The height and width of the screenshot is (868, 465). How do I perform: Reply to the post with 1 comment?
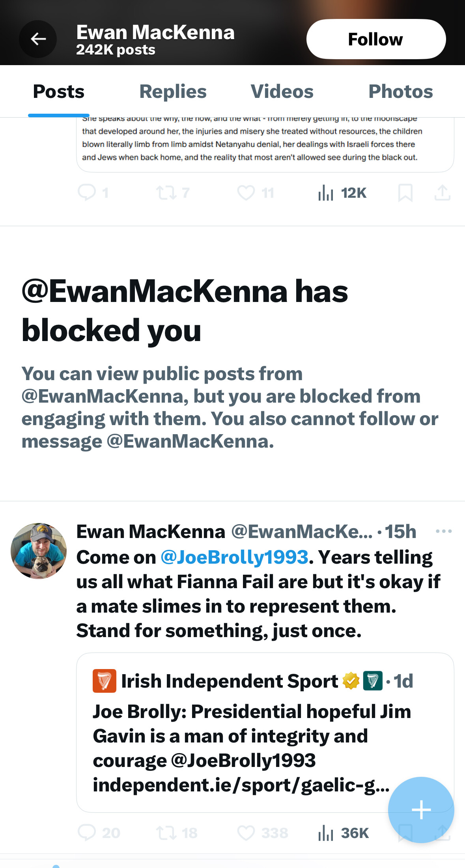(x=87, y=193)
